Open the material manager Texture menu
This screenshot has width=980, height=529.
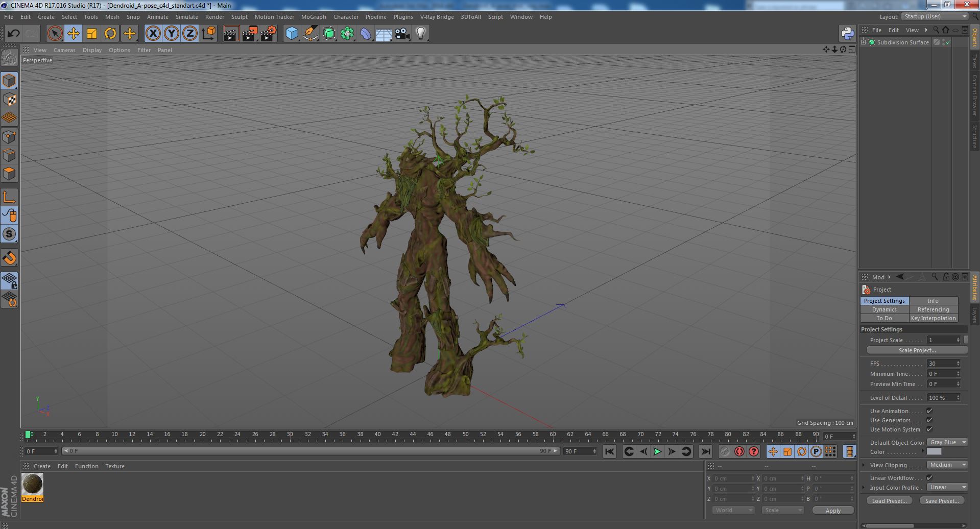[115, 466]
